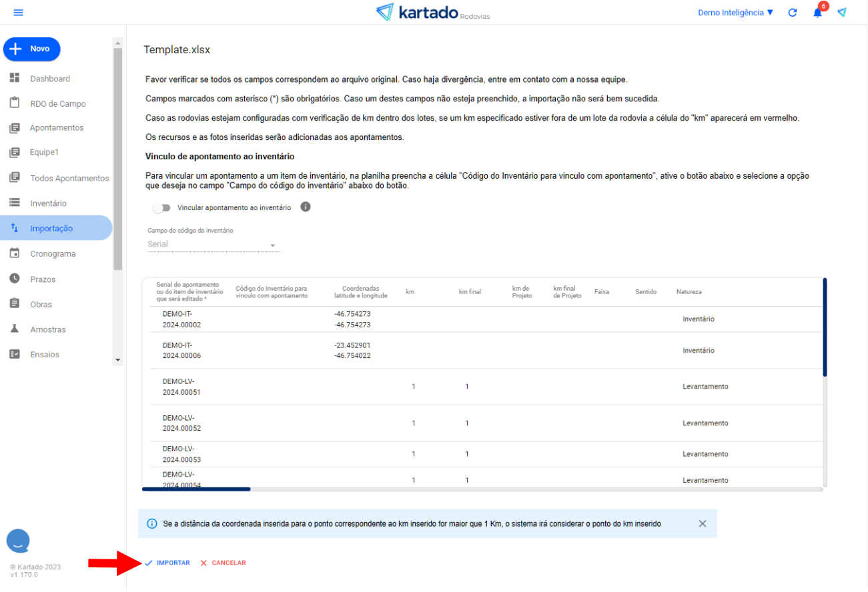The image size is (868, 592).
Task: Open Campo do código do inventário dropdown
Action: pyautogui.click(x=212, y=245)
